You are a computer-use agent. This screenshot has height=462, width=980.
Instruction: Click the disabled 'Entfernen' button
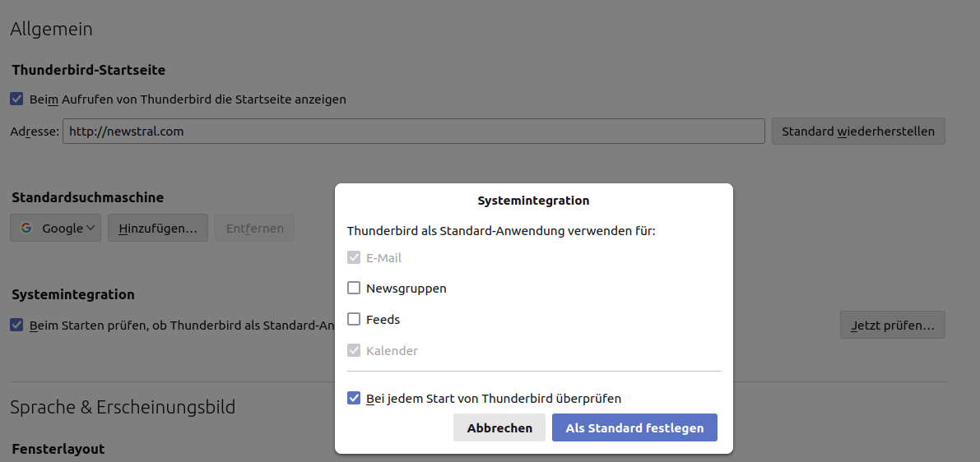coord(254,228)
